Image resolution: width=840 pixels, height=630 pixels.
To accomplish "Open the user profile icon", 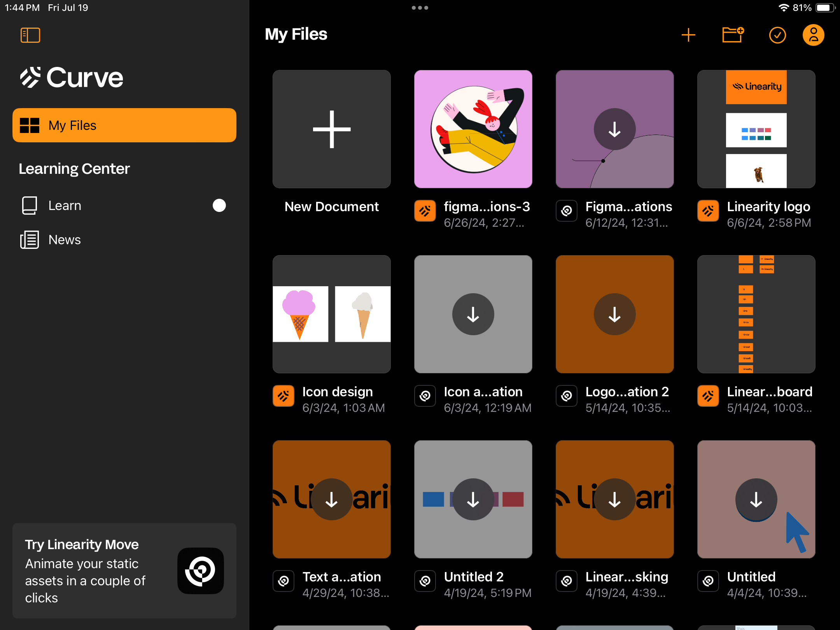I will [814, 35].
